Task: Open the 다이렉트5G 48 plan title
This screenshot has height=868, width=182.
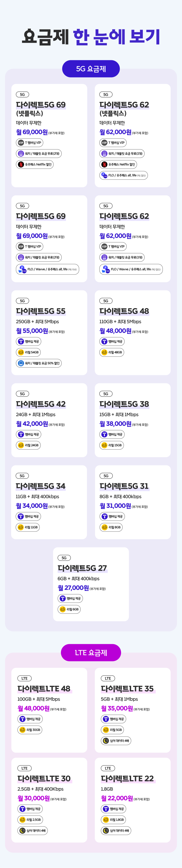Action: 124,311
